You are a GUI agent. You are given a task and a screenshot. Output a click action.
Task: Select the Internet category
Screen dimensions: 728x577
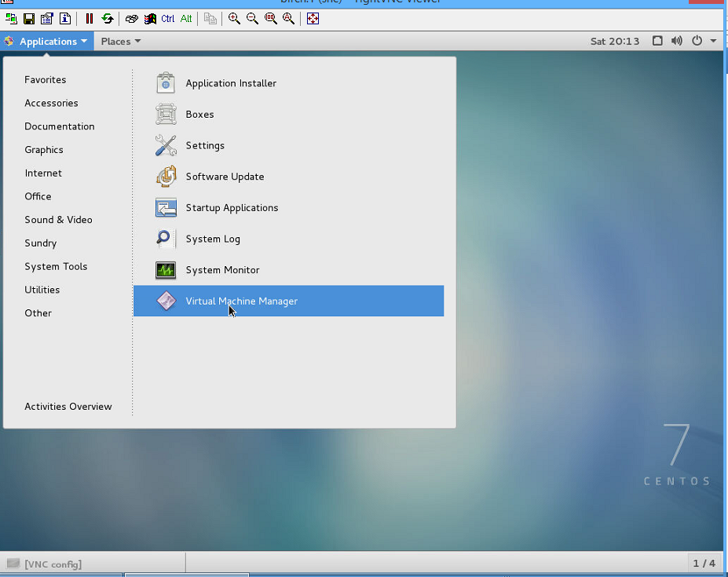43,173
